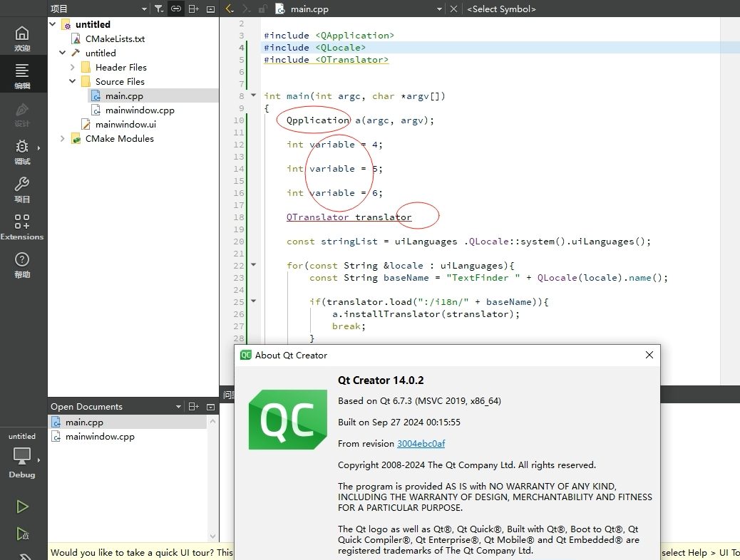Click the untitled Debug kit selector monitor
740x560 pixels.
(x=22, y=456)
